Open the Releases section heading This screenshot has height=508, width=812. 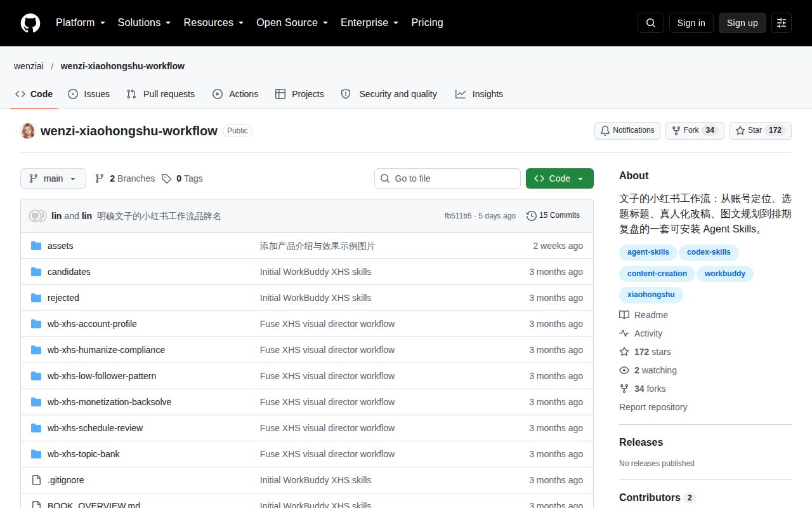[641, 443]
